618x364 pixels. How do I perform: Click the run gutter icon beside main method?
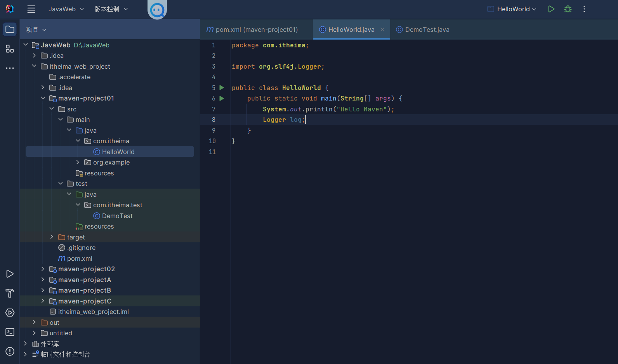click(x=222, y=99)
